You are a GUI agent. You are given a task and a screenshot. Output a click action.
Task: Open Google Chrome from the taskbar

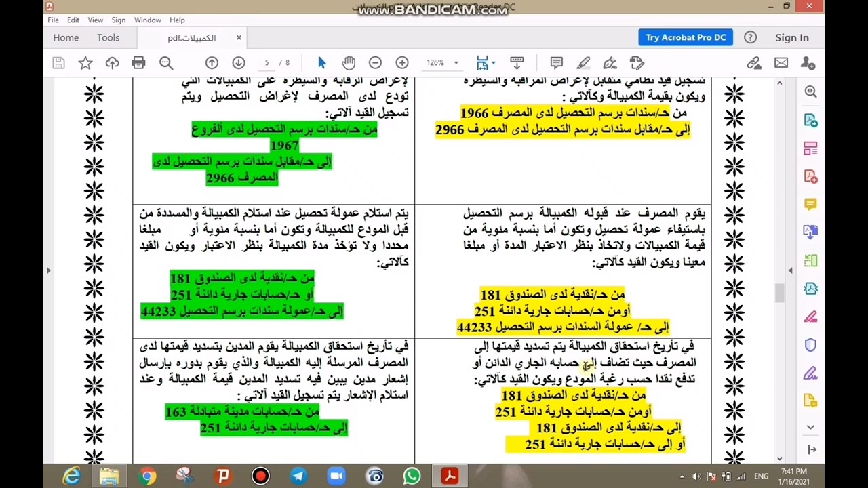147,476
